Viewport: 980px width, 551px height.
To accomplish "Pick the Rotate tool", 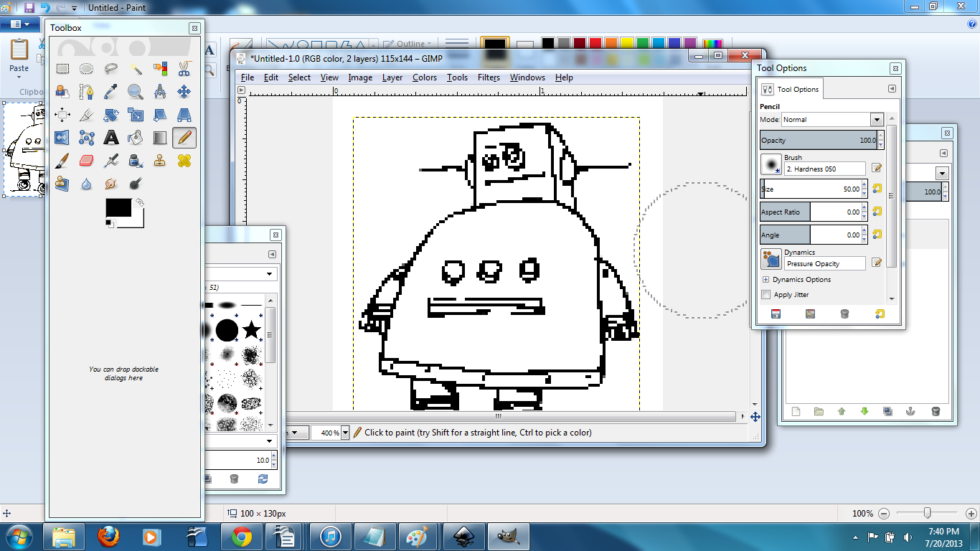I will 110,115.
